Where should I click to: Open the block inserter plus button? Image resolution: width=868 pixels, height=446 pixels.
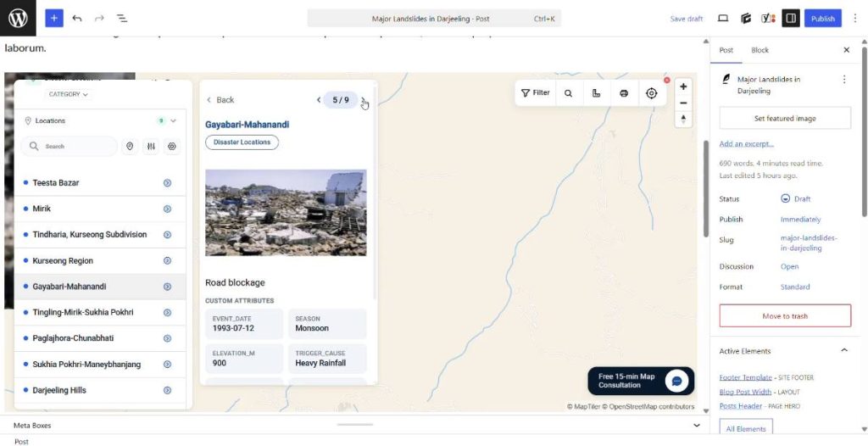[x=53, y=19]
